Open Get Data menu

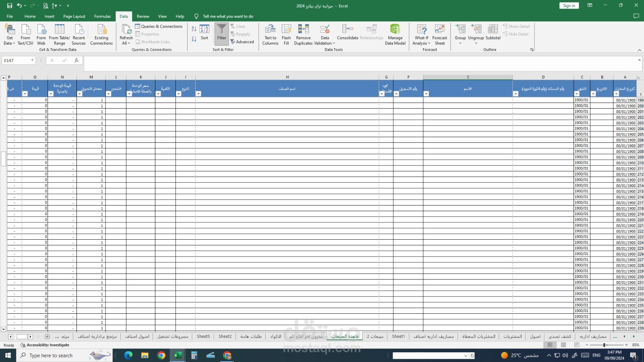tap(9, 35)
